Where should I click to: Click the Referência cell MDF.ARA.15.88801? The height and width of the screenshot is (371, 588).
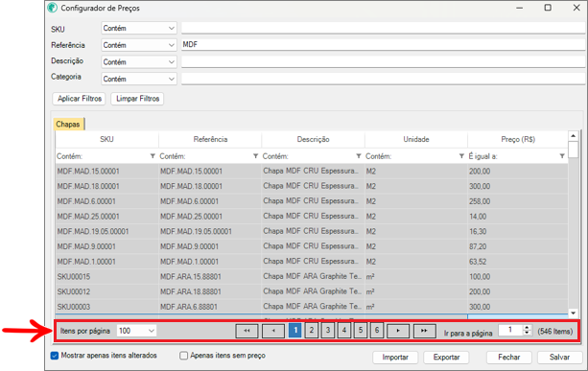[x=210, y=276]
